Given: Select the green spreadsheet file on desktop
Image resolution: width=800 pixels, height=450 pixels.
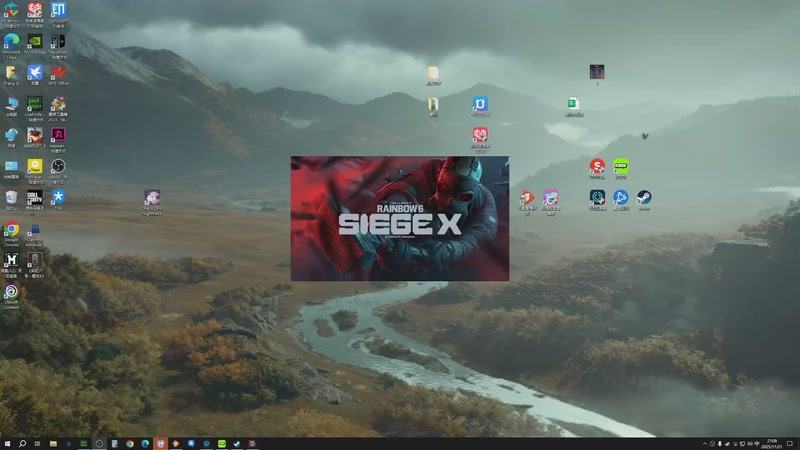Looking at the screenshot, I should point(573,104).
